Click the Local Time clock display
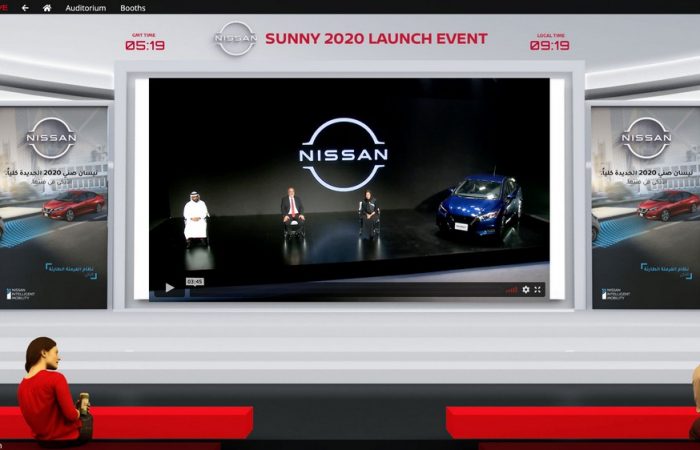700x450 pixels. (549, 43)
